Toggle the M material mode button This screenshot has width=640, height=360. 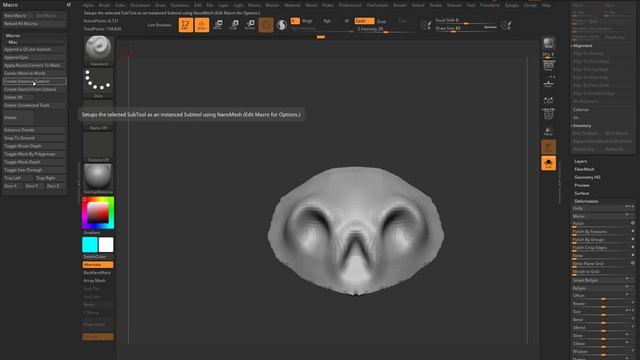click(x=347, y=21)
